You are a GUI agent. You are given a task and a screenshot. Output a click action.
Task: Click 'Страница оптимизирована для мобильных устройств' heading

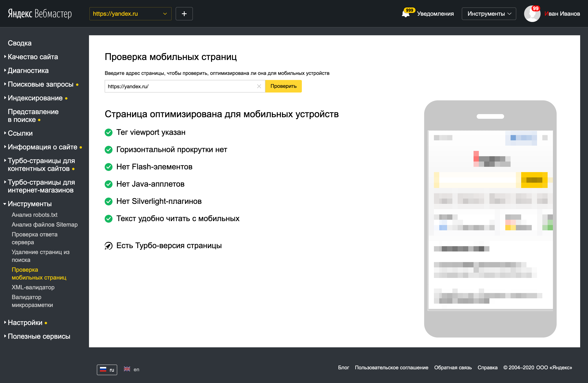(222, 114)
